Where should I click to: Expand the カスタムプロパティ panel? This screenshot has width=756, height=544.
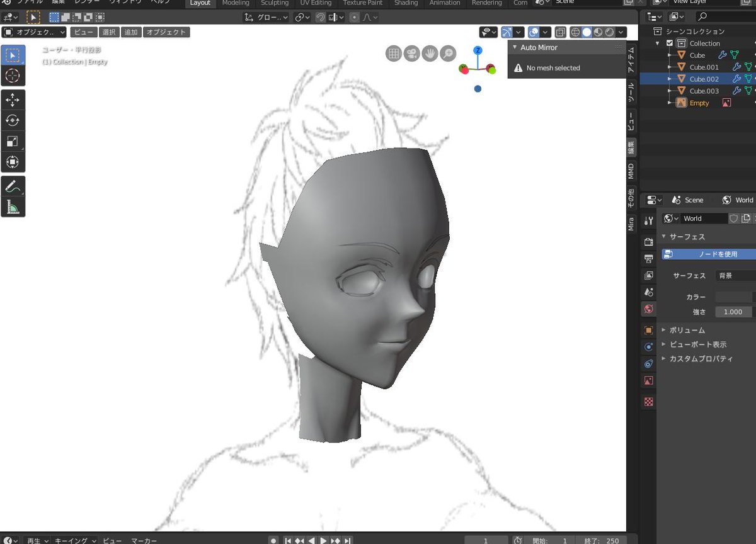[x=664, y=359]
